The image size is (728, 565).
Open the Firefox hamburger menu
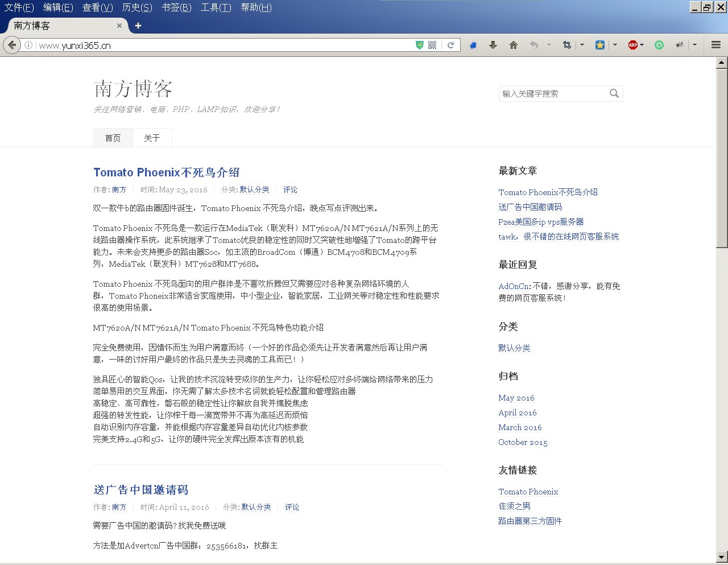click(716, 45)
